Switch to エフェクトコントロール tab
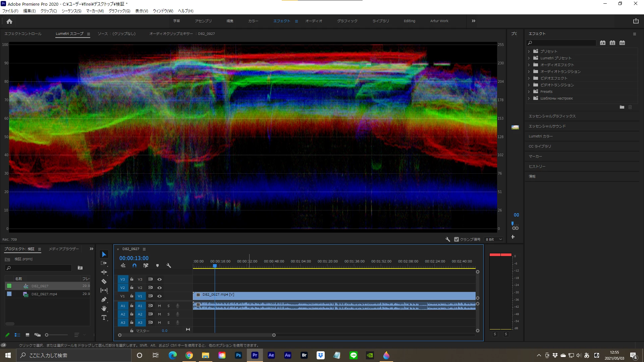This screenshot has width=644, height=362. [x=23, y=34]
